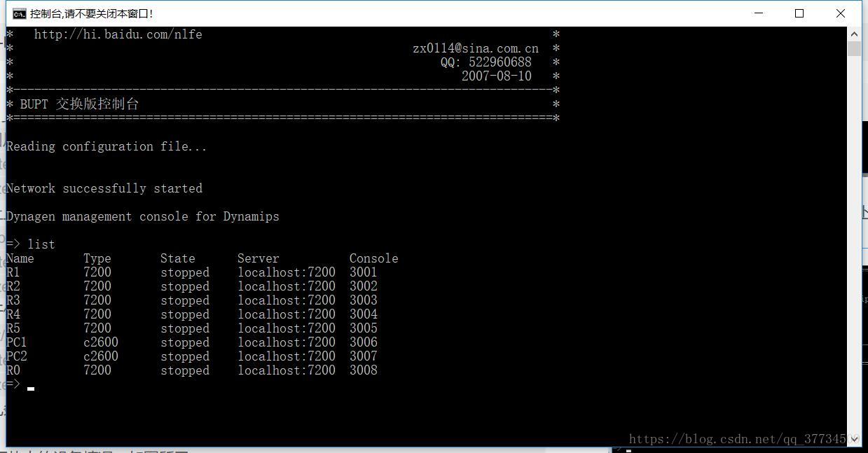
Task: Click 'Network successfully started' line
Action: (x=104, y=188)
